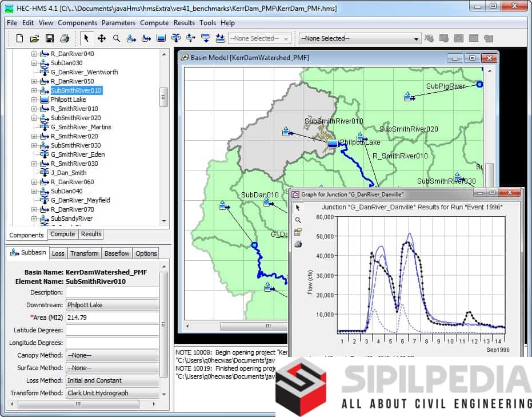Select Philpott Lake in the component tree
532x417 pixels.
(x=68, y=100)
